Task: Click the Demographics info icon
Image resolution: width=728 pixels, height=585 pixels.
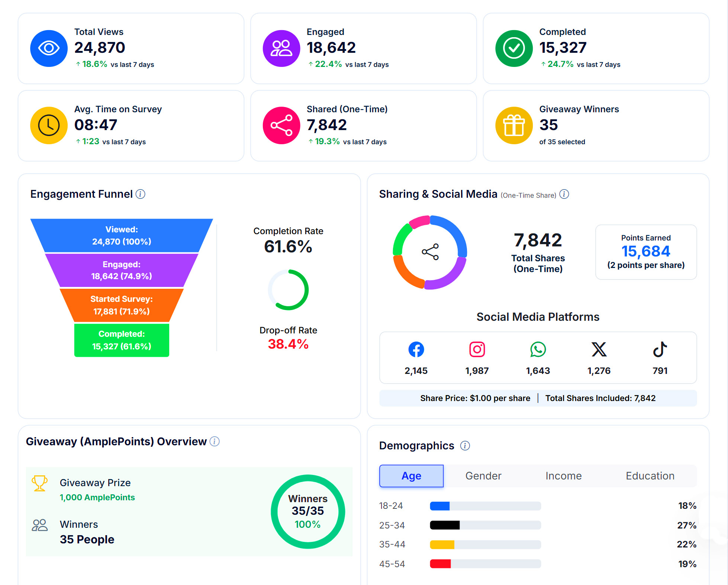Action: [465, 445]
